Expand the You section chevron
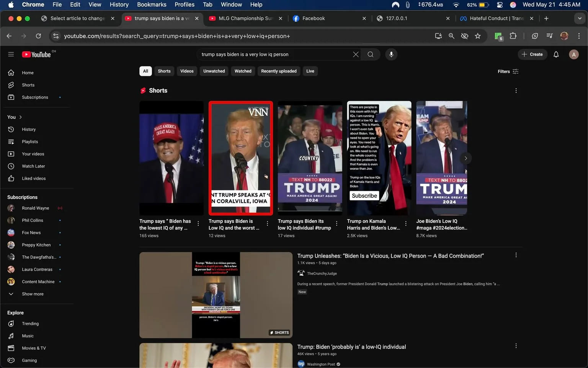 (21, 117)
